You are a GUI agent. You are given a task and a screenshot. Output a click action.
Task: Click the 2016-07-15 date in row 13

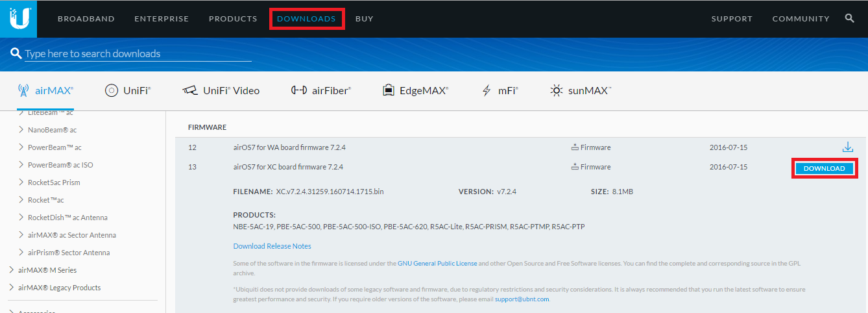pyautogui.click(x=729, y=167)
